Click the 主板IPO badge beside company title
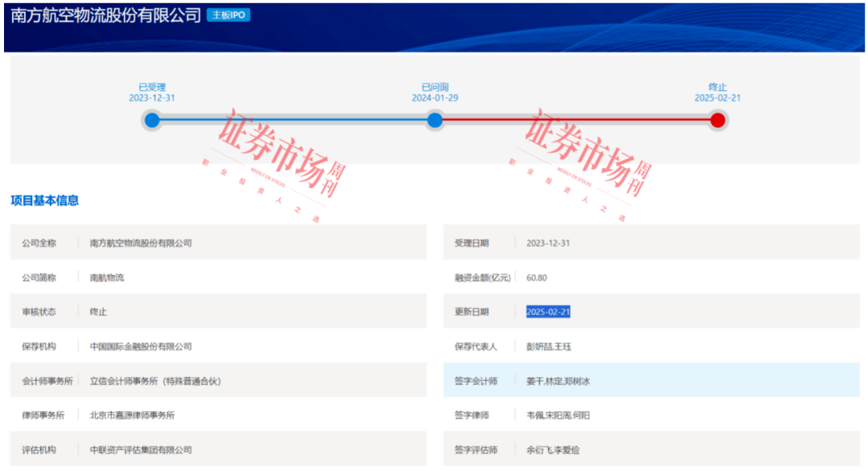This screenshot has width=868, height=471. click(228, 15)
